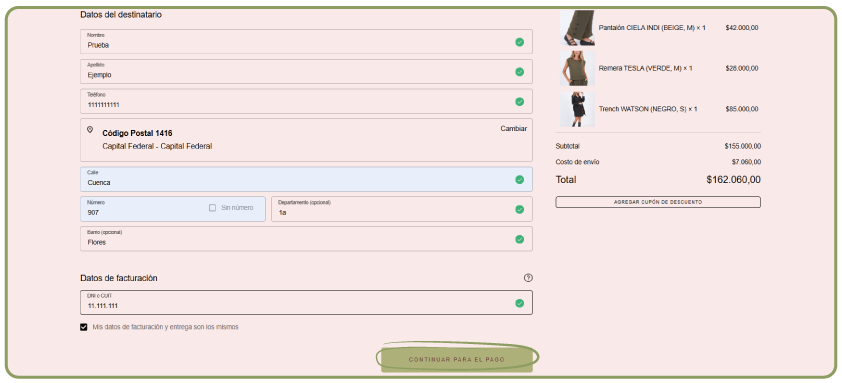Focus the Barrio field containing Flores

click(307, 239)
